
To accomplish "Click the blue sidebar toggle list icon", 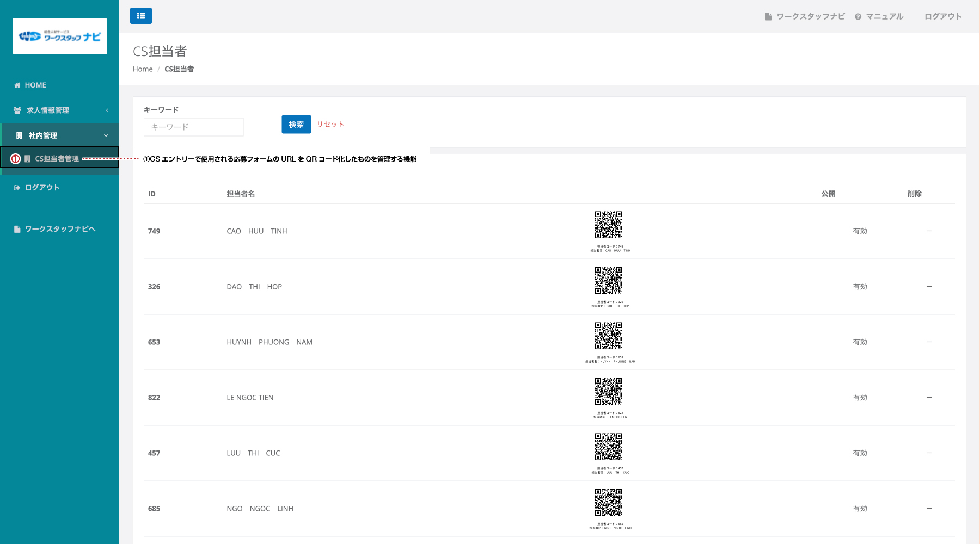I will click(140, 16).
